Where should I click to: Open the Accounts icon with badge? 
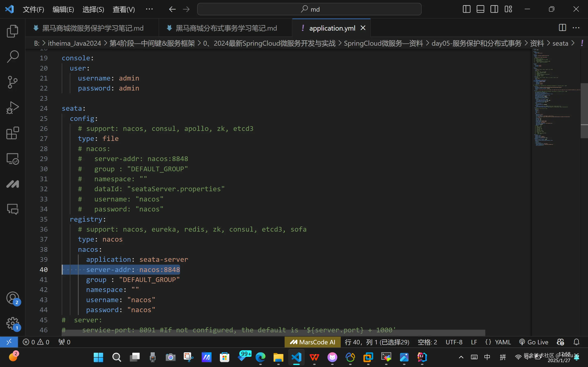click(12, 298)
